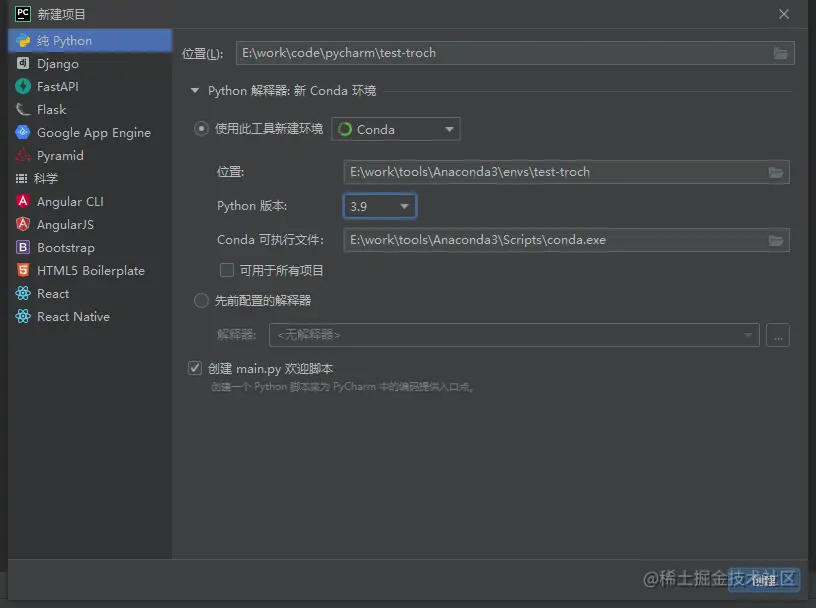Enable 可用于所有项目 checkbox
Screen dimensions: 816x608
pos(226,270)
